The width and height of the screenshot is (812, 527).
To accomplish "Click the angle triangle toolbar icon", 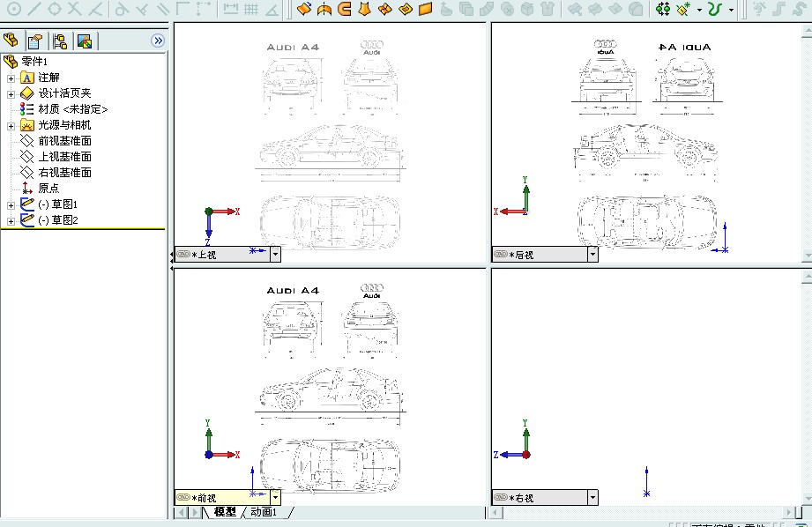I will point(271,8).
